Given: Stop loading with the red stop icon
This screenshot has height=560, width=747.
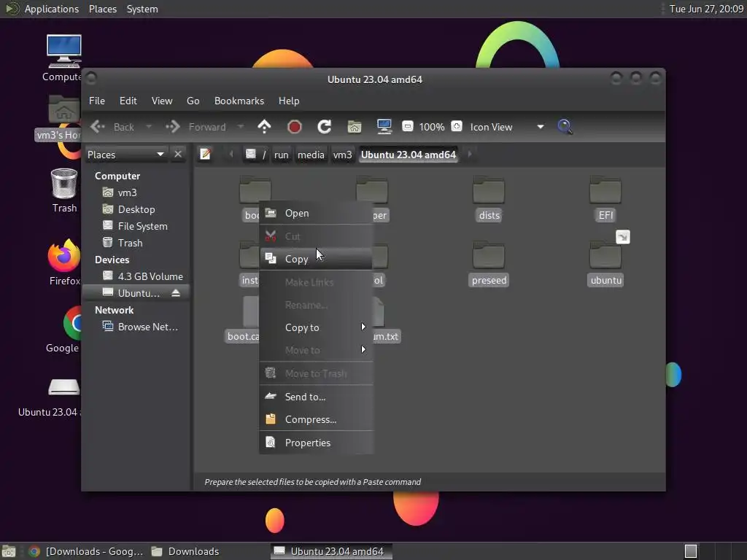Looking at the screenshot, I should 295,127.
